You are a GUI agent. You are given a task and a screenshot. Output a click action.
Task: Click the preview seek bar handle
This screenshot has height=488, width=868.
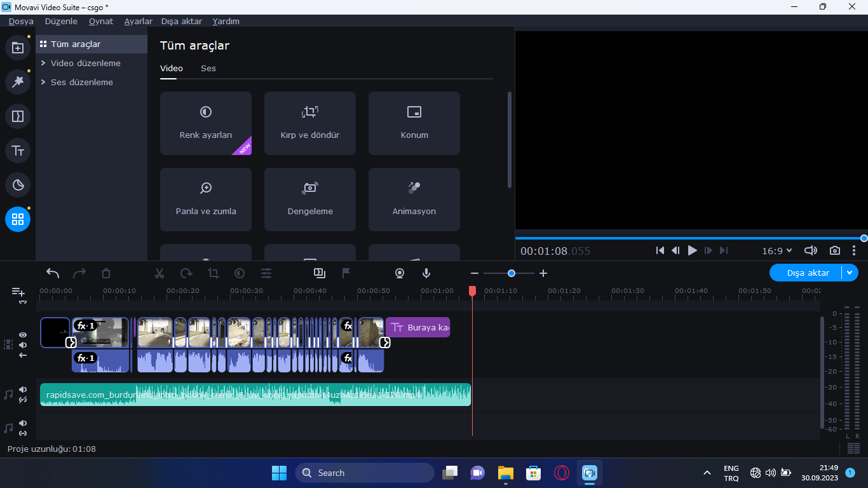click(864, 238)
